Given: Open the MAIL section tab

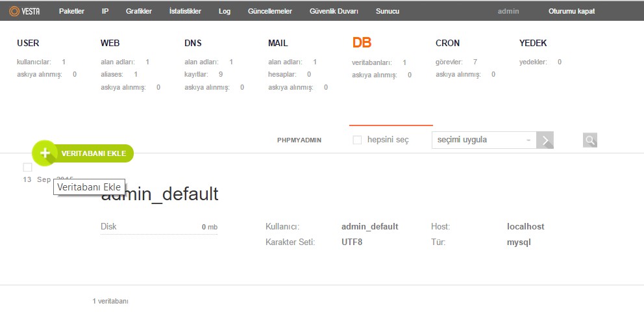Looking at the screenshot, I should [x=278, y=43].
